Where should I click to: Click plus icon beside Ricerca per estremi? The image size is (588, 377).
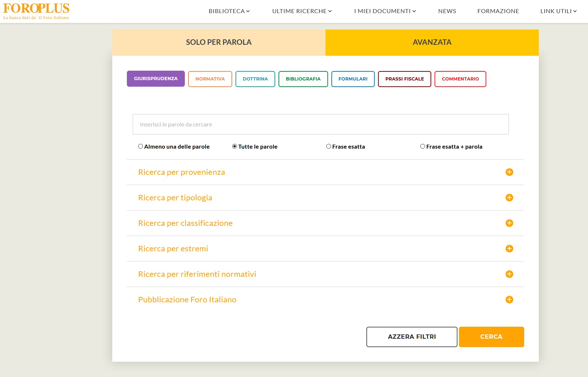coord(509,249)
